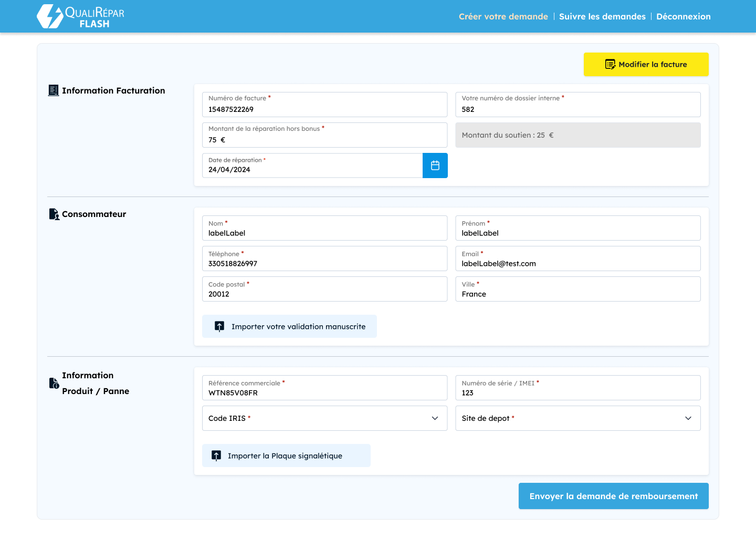This screenshot has height=538, width=756.
Task: Open the calendar date picker icon
Action: (x=435, y=165)
